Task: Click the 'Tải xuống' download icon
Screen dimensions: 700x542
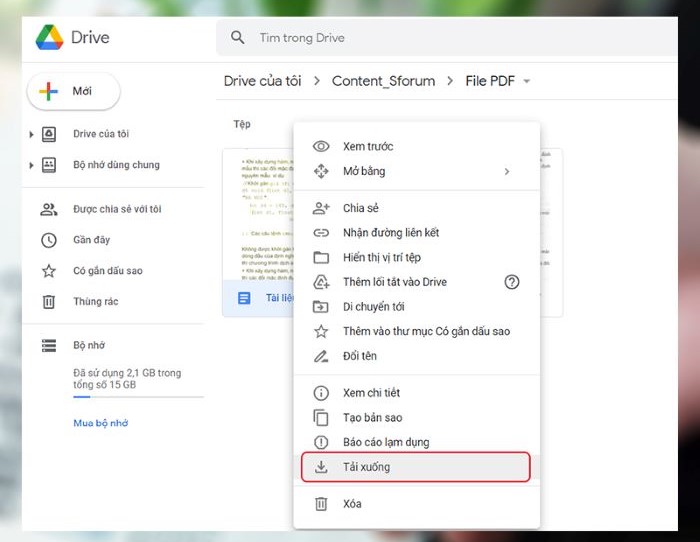Action: coord(321,467)
